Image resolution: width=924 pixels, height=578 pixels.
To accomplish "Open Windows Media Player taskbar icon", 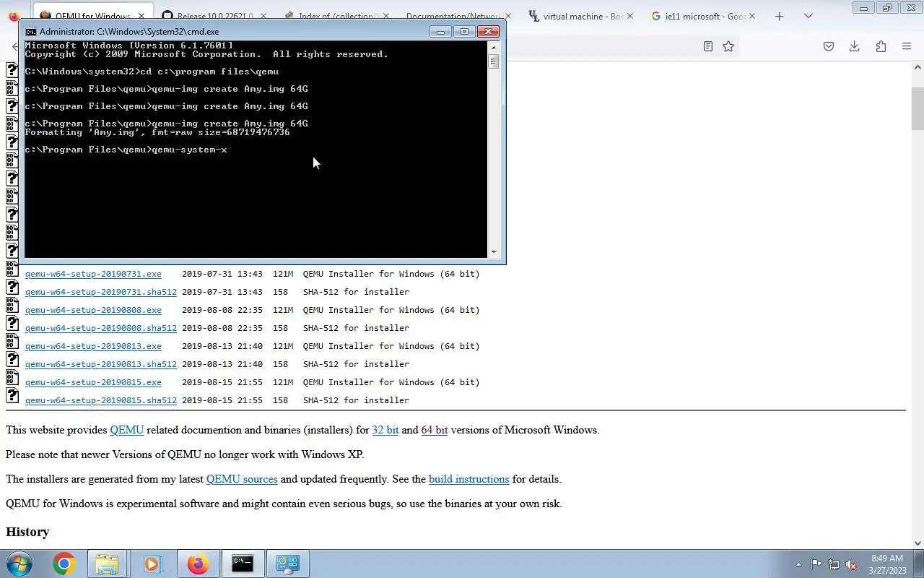I will (x=152, y=564).
